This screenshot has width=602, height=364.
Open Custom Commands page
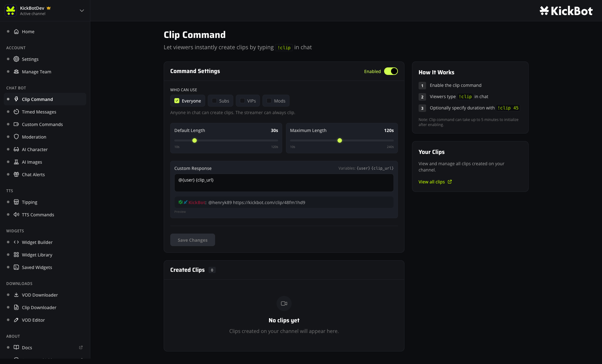(x=45, y=124)
